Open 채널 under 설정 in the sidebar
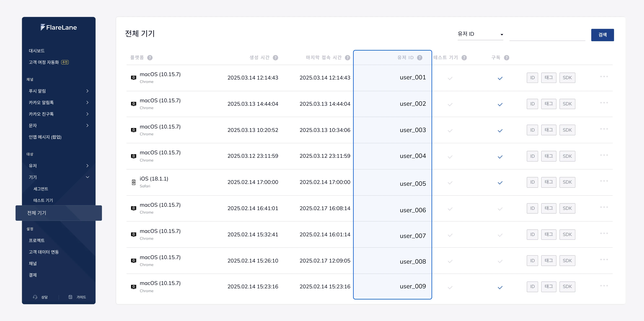Screen dimensions: 644x321 pyautogui.click(x=33, y=263)
